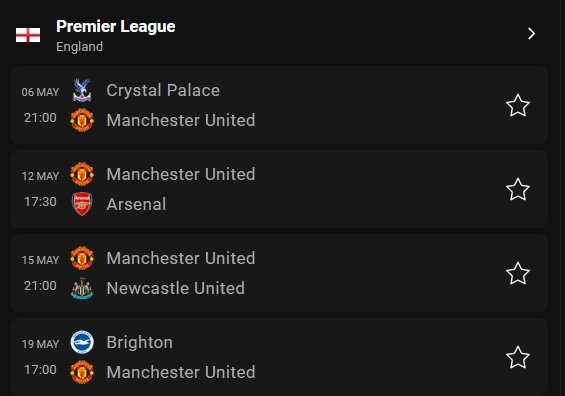Select the Crystal Palace team name
Screen dimensions: 565x396
[163, 90]
